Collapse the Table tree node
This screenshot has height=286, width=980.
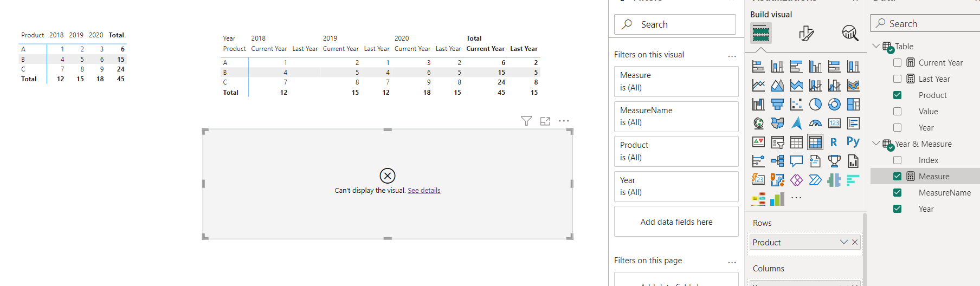coord(876,46)
